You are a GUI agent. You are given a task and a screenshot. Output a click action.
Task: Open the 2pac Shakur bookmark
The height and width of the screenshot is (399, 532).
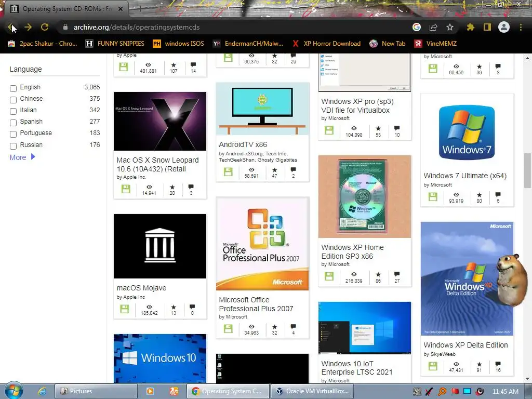pyautogui.click(x=43, y=44)
